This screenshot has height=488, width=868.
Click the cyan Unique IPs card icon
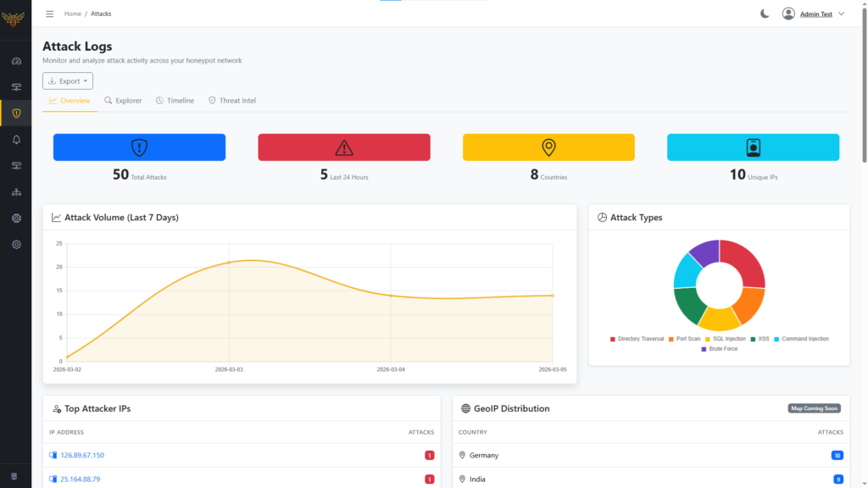coord(753,147)
